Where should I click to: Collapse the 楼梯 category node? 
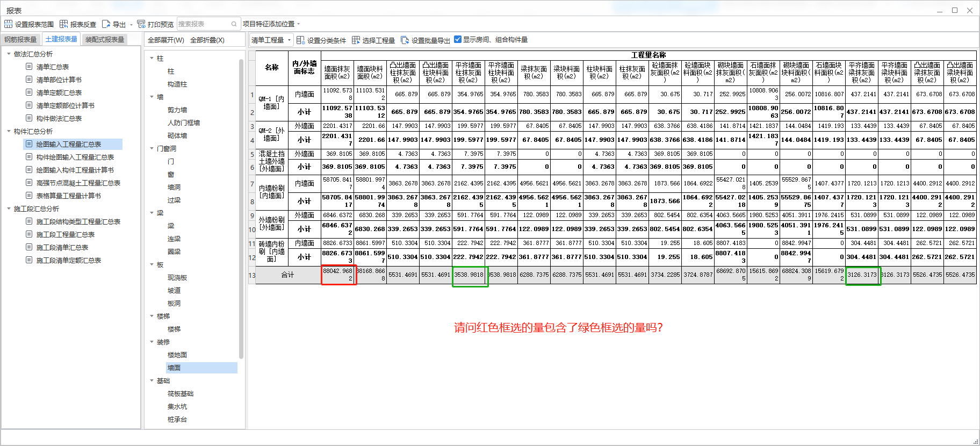152,316
